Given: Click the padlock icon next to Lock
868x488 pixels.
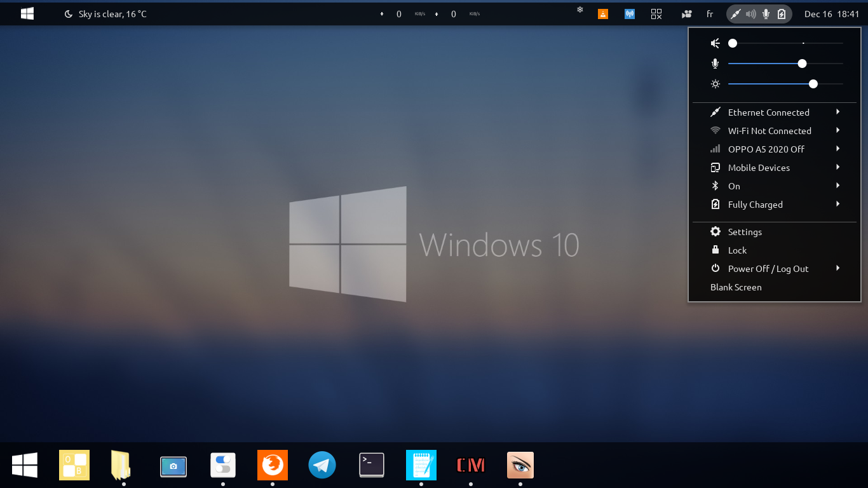Looking at the screenshot, I should coord(715,250).
